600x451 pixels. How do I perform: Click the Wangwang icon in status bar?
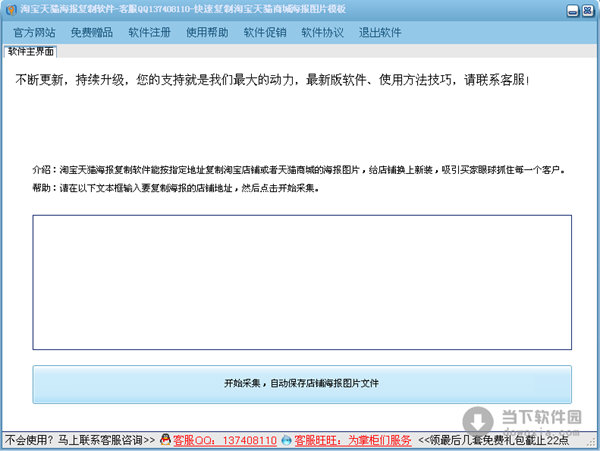286,440
